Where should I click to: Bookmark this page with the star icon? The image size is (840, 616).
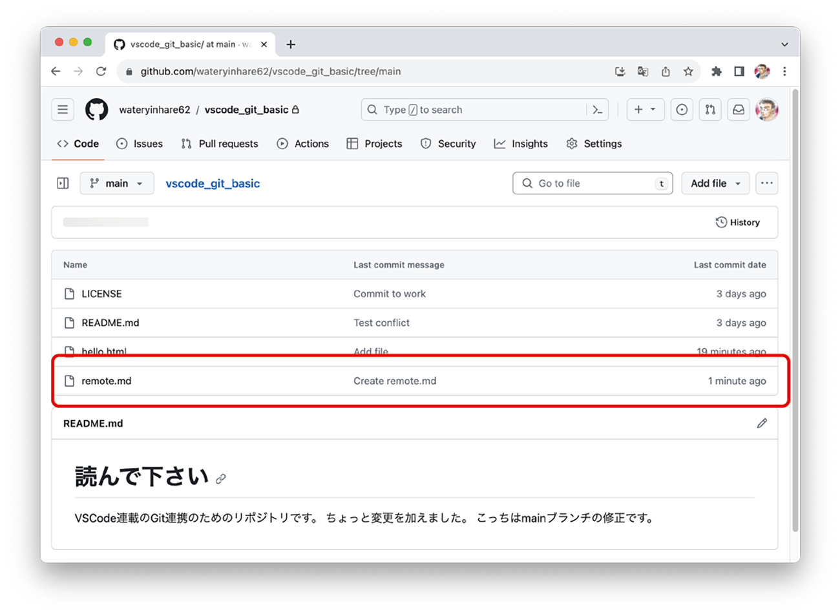click(x=688, y=72)
